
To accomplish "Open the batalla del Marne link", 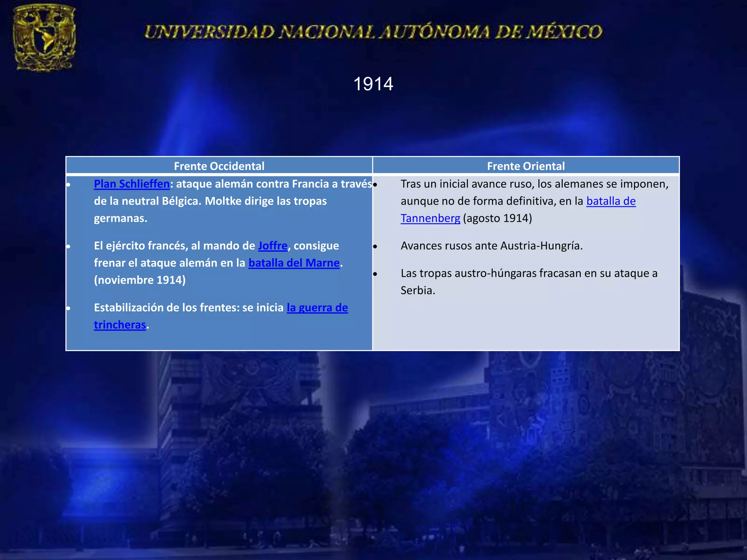I will click(x=294, y=263).
